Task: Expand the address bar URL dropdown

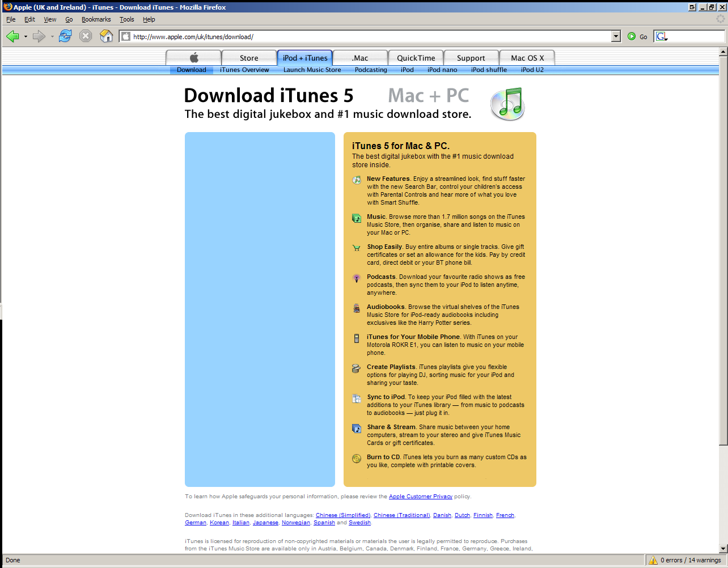Action: point(616,36)
